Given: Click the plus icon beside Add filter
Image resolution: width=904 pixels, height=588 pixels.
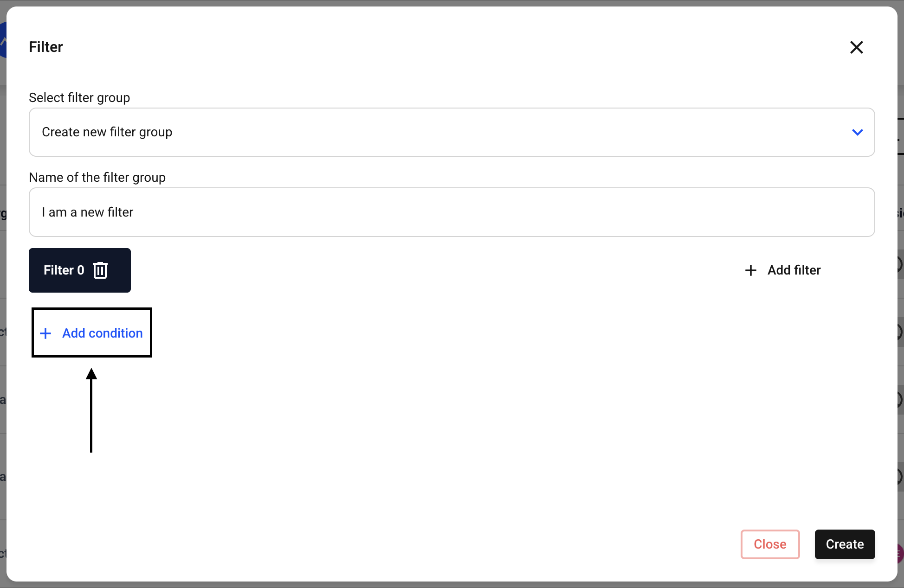Looking at the screenshot, I should click(750, 270).
